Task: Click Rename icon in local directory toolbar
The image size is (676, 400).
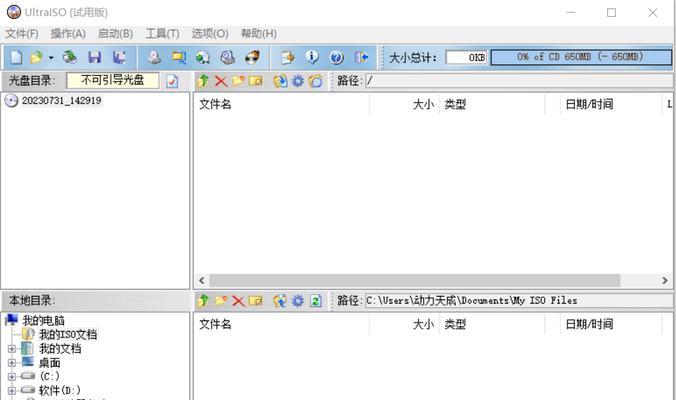Action: pyautogui.click(x=256, y=300)
